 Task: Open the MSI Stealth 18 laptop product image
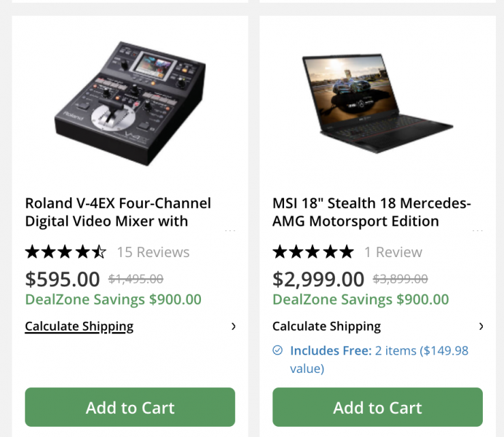click(377, 95)
